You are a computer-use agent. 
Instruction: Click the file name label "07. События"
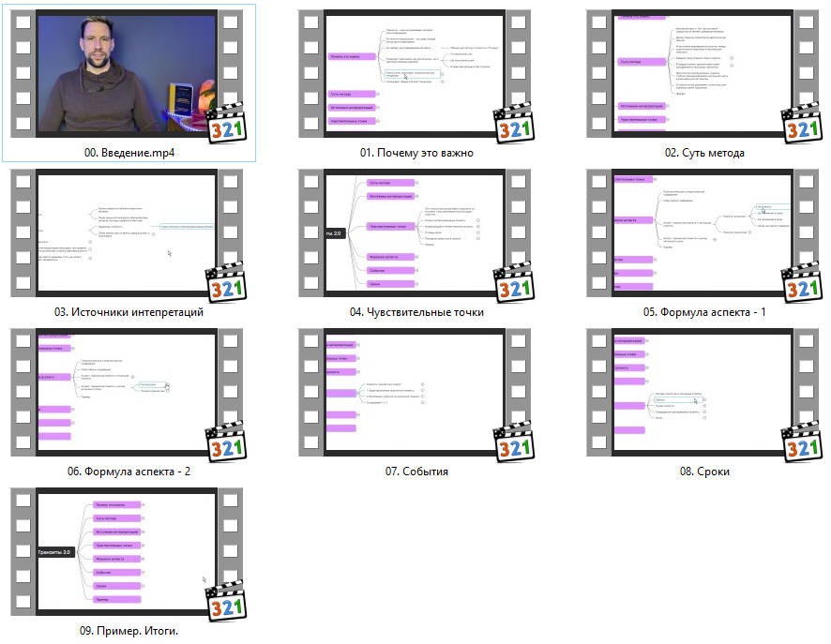pos(416,472)
